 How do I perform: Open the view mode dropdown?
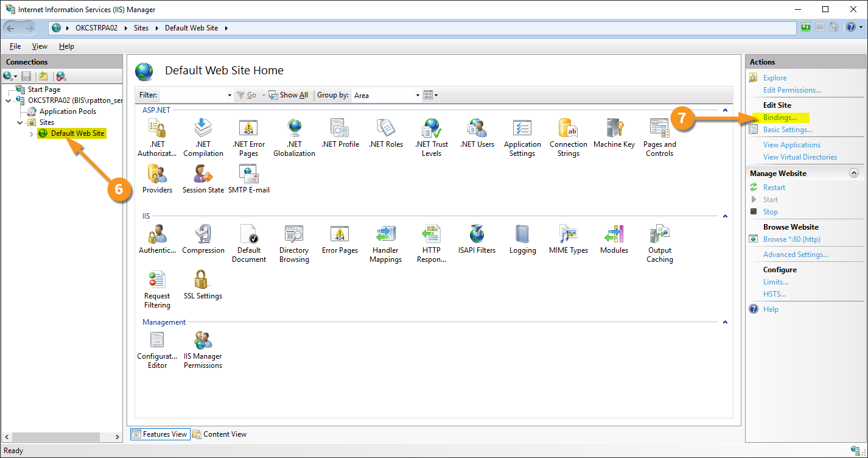pyautogui.click(x=430, y=95)
